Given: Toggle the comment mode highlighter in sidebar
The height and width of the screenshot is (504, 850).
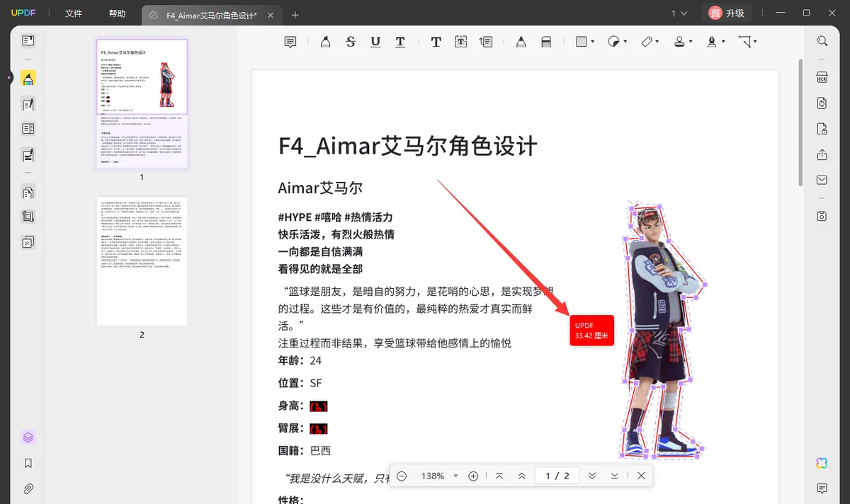Looking at the screenshot, I should pos(28,79).
